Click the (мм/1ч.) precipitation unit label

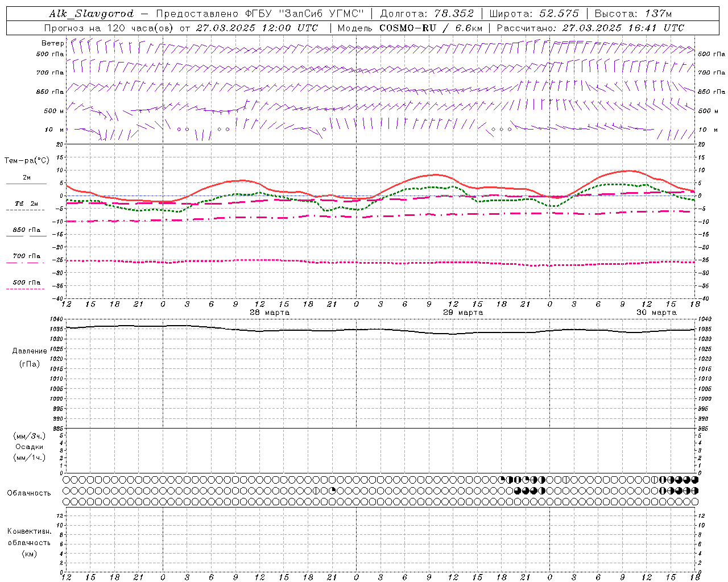(30, 458)
